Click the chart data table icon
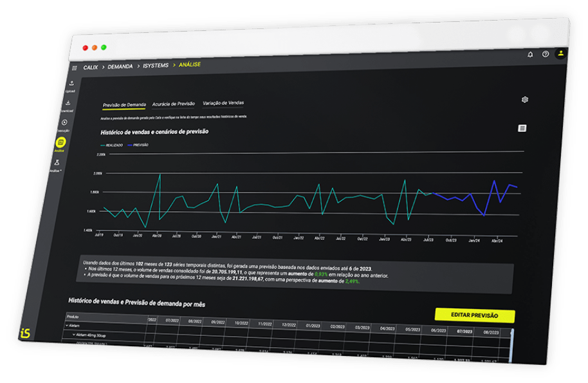The height and width of the screenshot is (383, 588). point(522,128)
